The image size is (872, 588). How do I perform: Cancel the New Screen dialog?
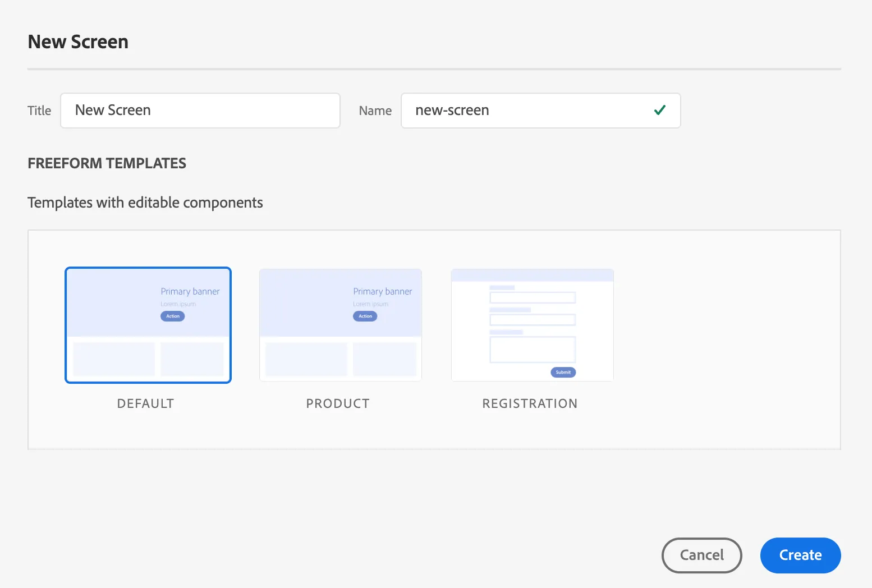coord(702,555)
